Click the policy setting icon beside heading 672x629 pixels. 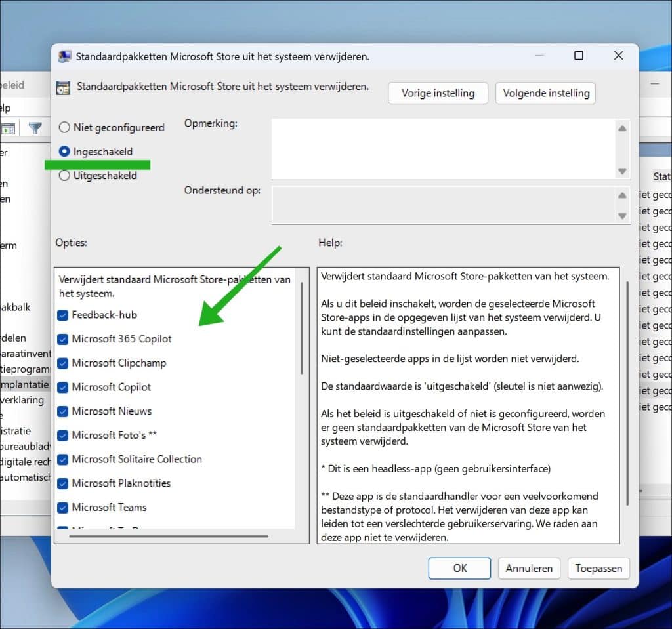point(64,87)
